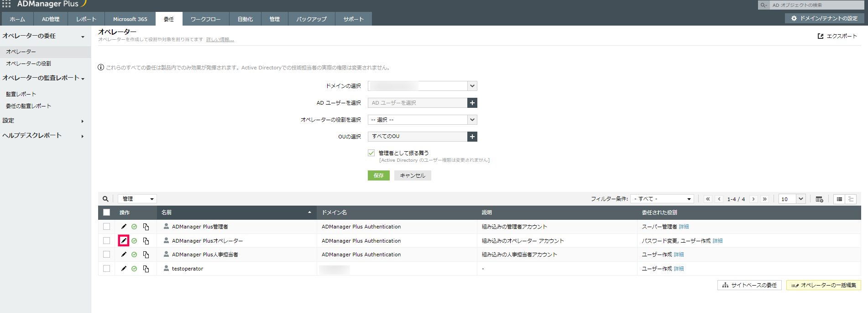Switch to the AD管理 tab
The width and height of the screenshot is (868, 313).
tap(51, 19)
